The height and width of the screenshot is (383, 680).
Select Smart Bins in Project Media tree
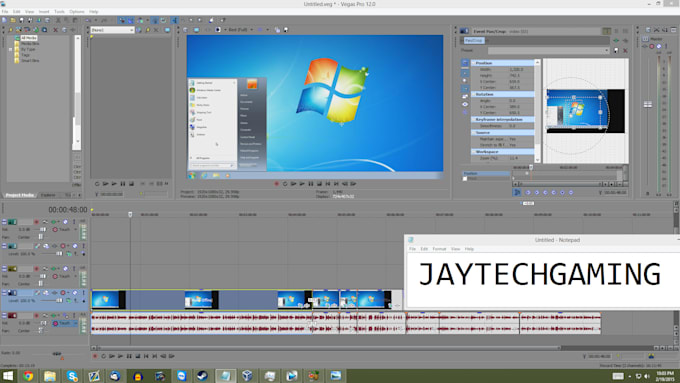click(x=30, y=61)
